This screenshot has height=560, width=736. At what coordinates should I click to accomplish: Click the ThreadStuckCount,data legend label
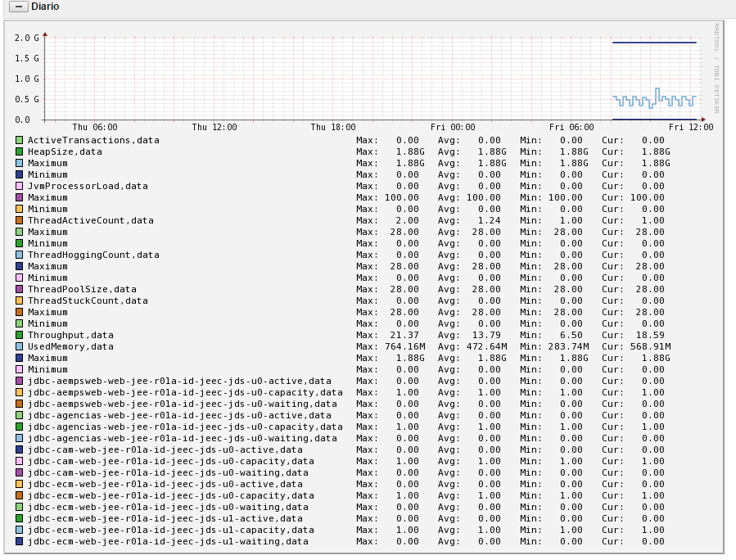pos(88,301)
